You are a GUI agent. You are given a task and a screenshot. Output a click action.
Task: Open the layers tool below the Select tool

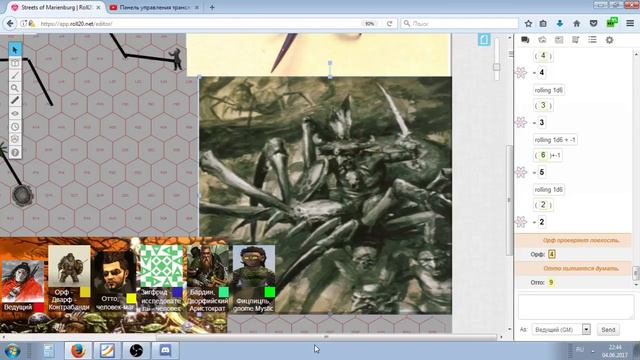[15, 63]
